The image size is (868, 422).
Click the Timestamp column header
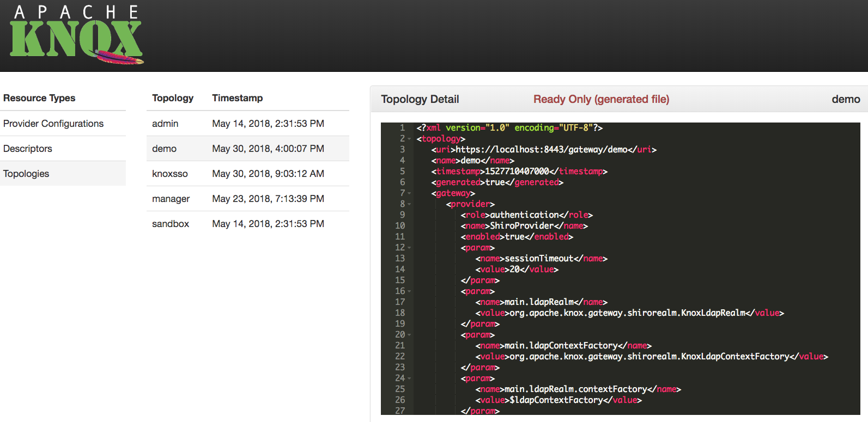point(237,98)
